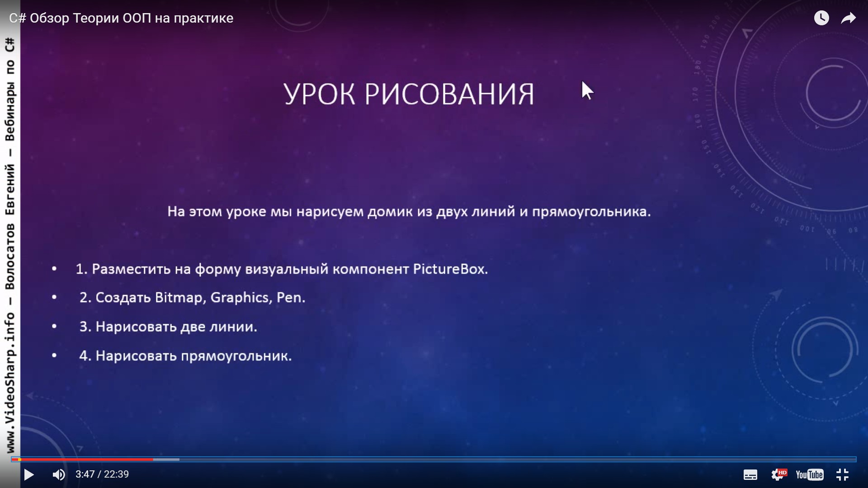
Task: Open video title 'C# Обзор Теории ООП на практике'
Action: pyautogui.click(x=121, y=18)
